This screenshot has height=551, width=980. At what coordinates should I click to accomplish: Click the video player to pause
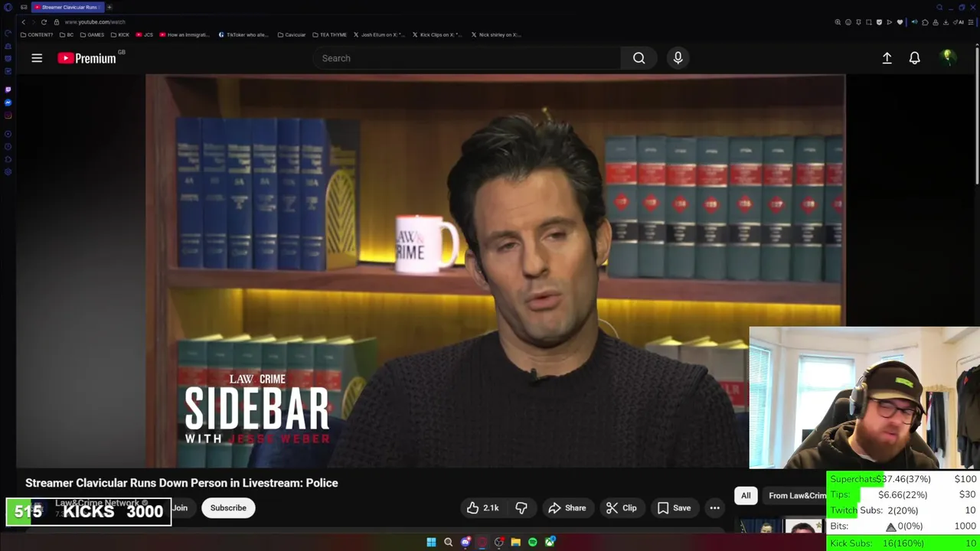(x=495, y=271)
